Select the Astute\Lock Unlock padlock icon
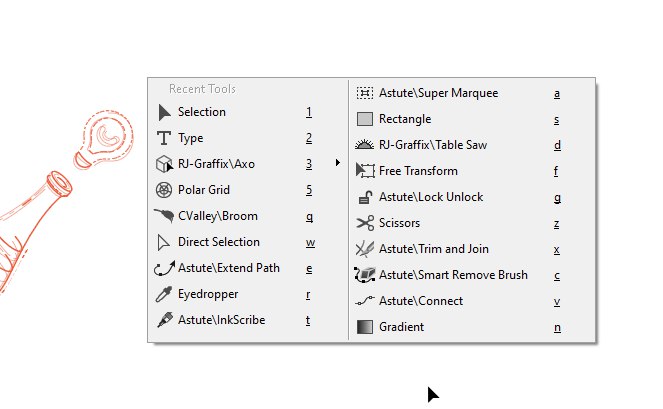Screen dimensions: 663x409 (x=365, y=197)
